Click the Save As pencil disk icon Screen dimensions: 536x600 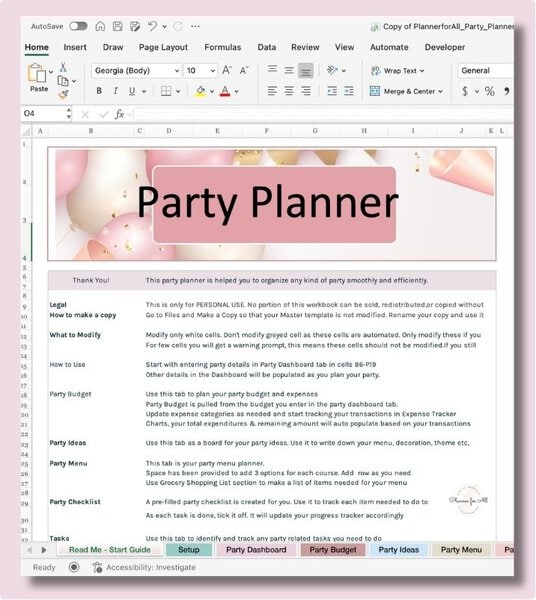click(135, 26)
